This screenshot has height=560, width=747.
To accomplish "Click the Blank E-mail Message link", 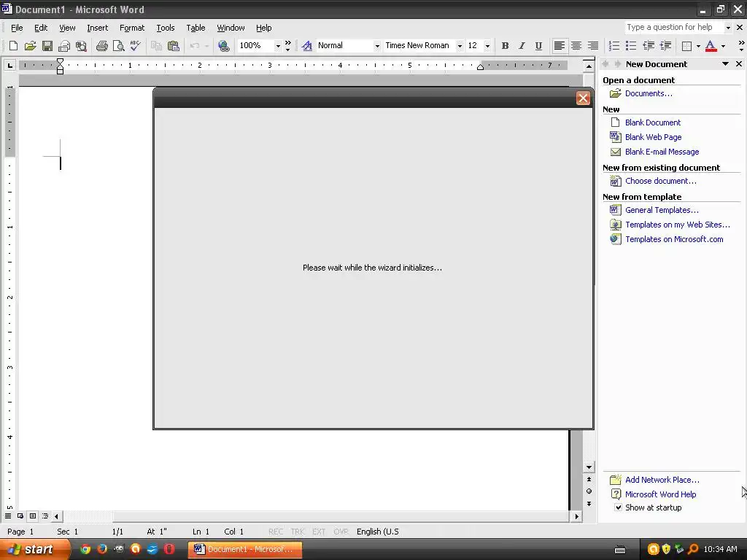I will 662,152.
